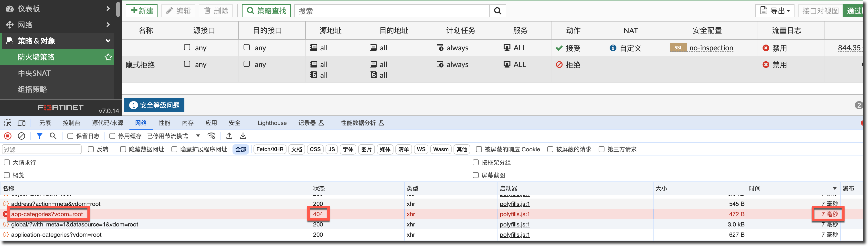The image size is (868, 246).
Task: Click the export HAR download icon
Action: click(x=243, y=136)
